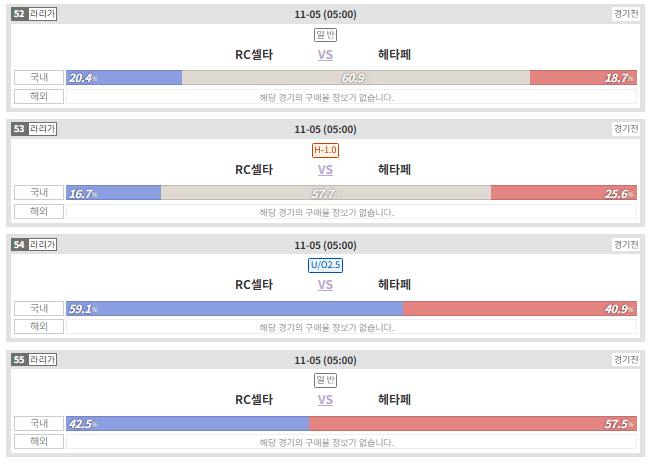This screenshot has width=651, height=464.
Task: Click the 경기전 status tag of match 52
Action: (x=626, y=14)
